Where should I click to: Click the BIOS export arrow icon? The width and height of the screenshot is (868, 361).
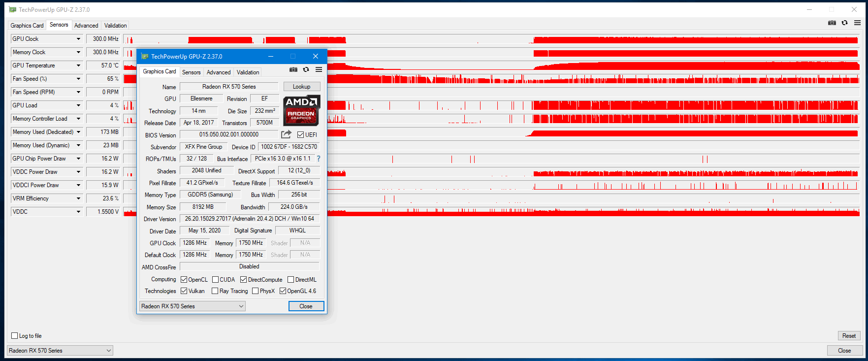point(286,134)
